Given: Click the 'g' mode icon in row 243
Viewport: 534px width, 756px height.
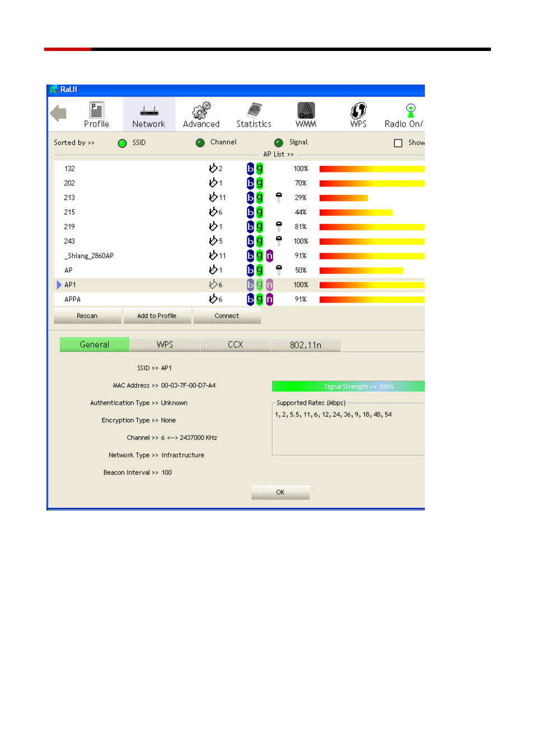Looking at the screenshot, I should (x=260, y=241).
